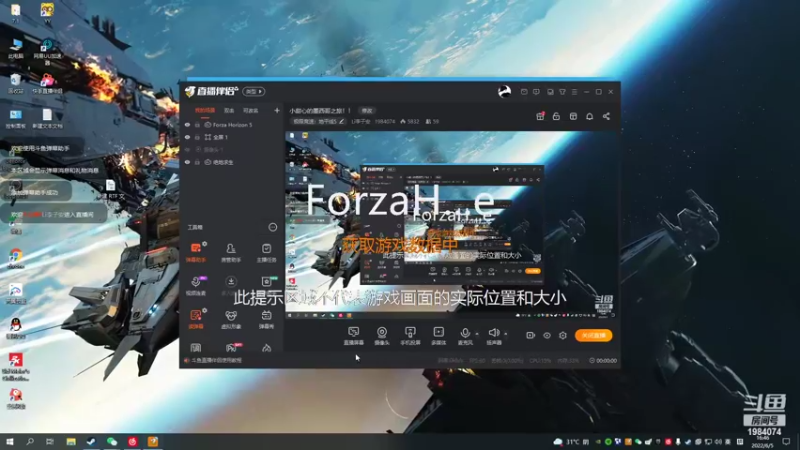View the popularity count 5832
Screen dimensions: 800x450
point(410,122)
